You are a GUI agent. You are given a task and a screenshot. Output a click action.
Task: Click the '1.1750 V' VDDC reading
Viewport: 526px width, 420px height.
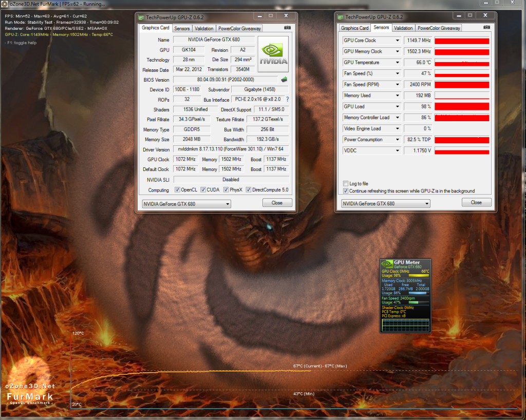[x=418, y=150]
